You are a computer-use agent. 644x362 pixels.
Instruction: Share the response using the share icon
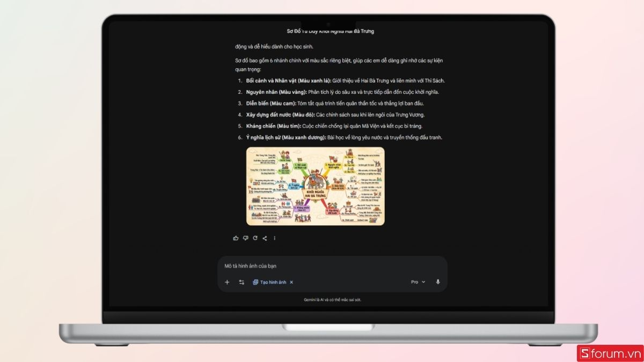[x=265, y=238]
